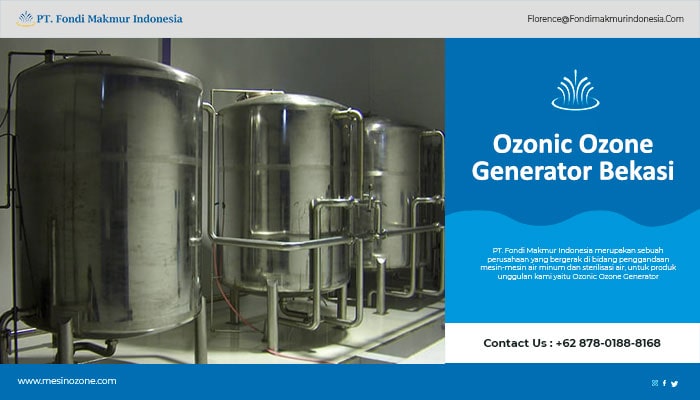Click the Contact Us phone number box

pyautogui.click(x=572, y=343)
